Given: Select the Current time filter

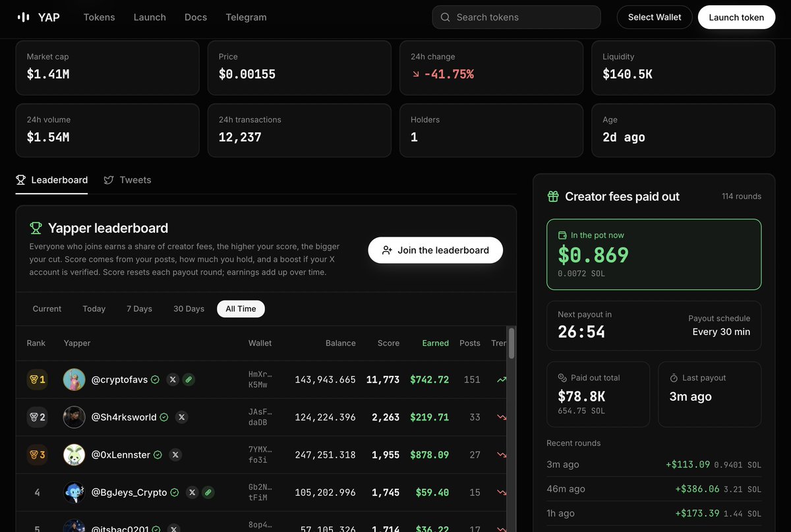Looking at the screenshot, I should 47,309.
